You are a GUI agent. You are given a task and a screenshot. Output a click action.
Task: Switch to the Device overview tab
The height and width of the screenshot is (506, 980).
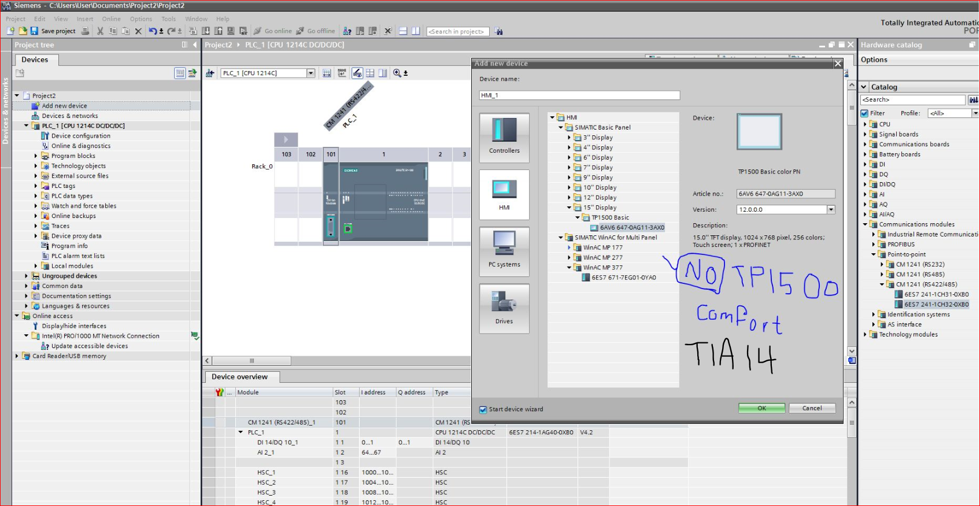pyautogui.click(x=240, y=377)
